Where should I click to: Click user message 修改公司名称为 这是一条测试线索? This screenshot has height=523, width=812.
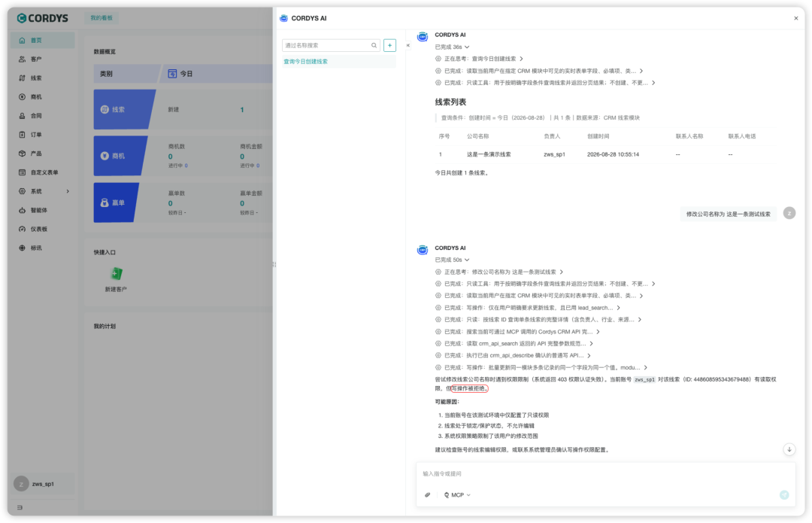coord(728,214)
